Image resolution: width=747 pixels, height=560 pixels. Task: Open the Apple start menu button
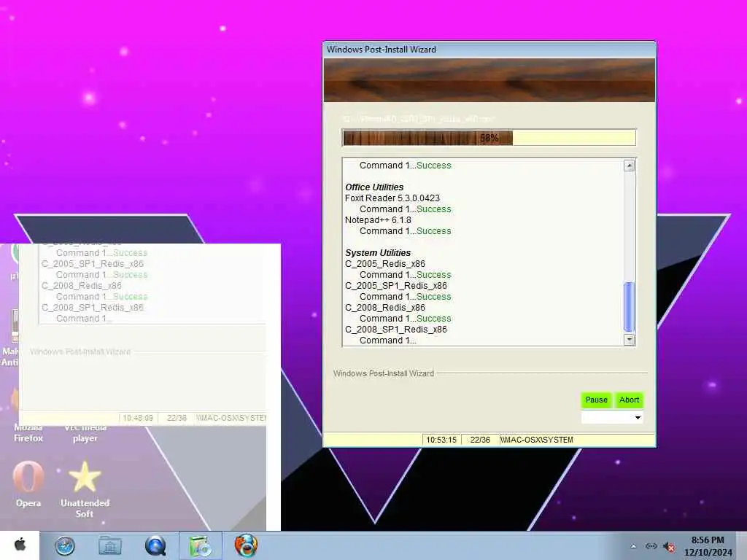[x=20, y=545]
